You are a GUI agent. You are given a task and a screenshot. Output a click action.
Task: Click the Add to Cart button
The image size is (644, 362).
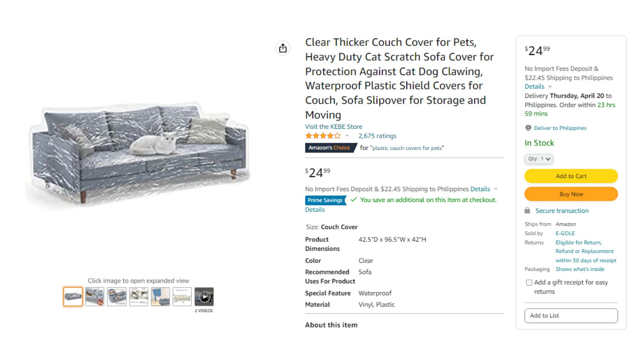(571, 176)
